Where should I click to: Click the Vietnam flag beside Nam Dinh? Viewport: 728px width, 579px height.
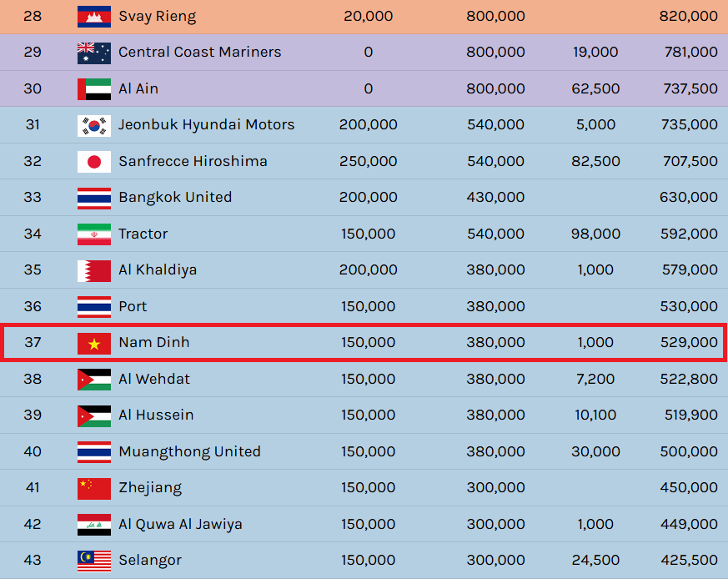[93, 343]
